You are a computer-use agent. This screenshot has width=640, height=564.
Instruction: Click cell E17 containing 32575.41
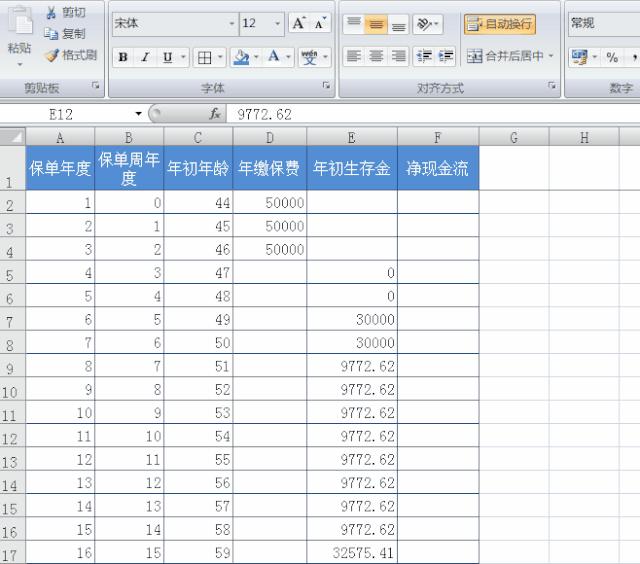click(352, 553)
